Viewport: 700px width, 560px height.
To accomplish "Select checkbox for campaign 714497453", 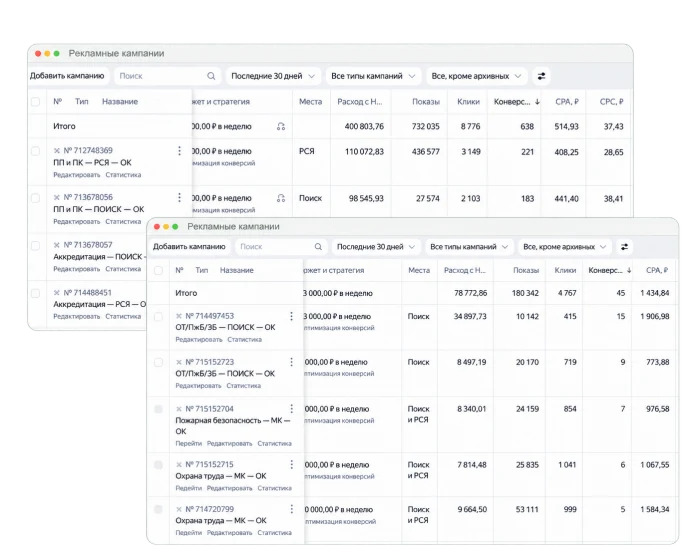I will click(158, 317).
